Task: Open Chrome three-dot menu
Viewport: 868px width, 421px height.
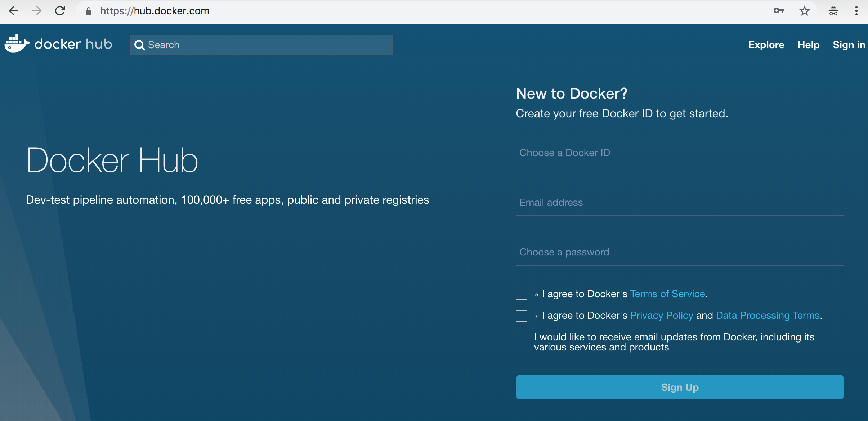Action: [x=856, y=11]
